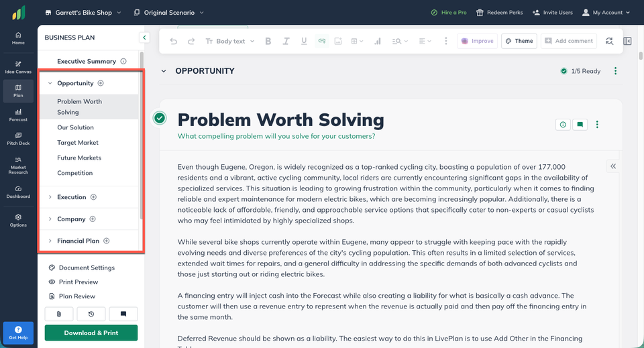Go to Home in the sidebar
The image size is (644, 348).
point(18,38)
